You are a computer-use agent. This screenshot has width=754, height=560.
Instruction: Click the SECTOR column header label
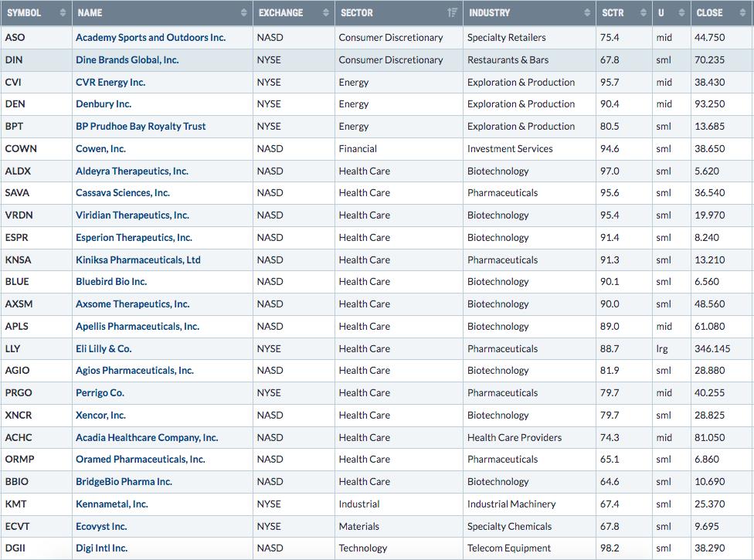[x=357, y=13]
